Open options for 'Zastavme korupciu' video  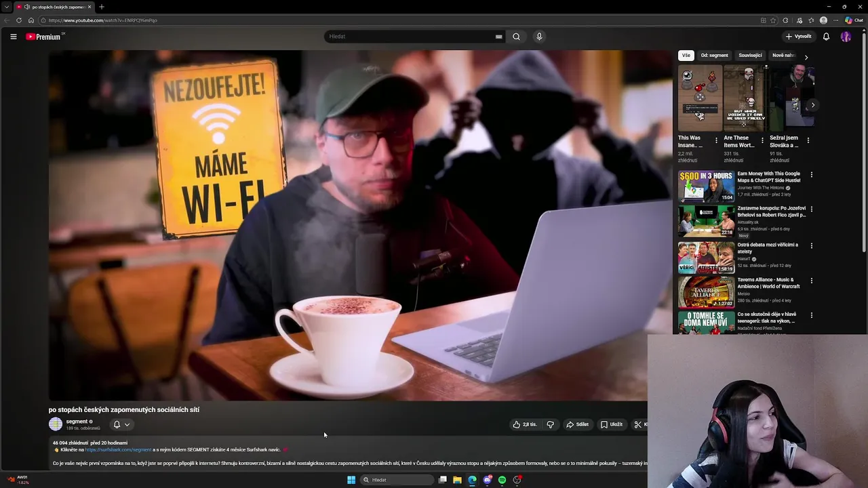point(811,209)
